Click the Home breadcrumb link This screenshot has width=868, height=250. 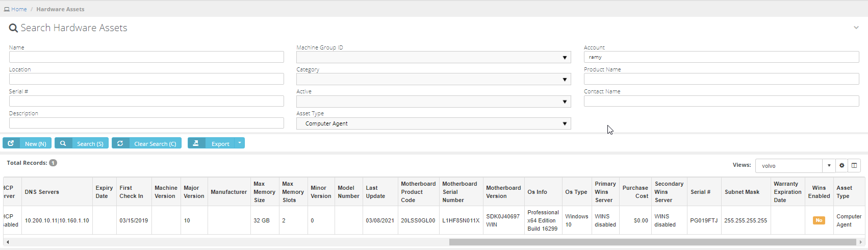click(x=19, y=9)
